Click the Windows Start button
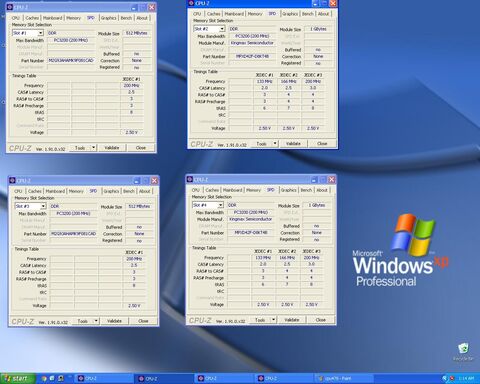The height and width of the screenshot is (384, 480). pyautogui.click(x=17, y=378)
